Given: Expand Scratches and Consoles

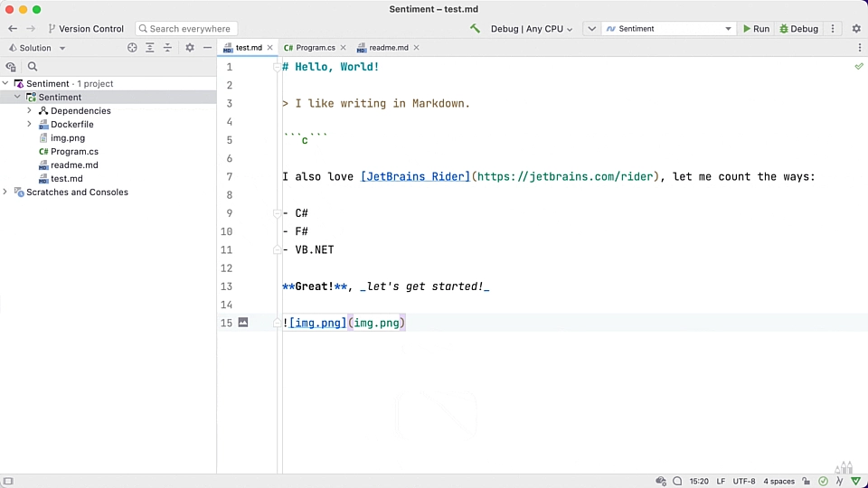Looking at the screenshot, I should pyautogui.click(x=5, y=192).
